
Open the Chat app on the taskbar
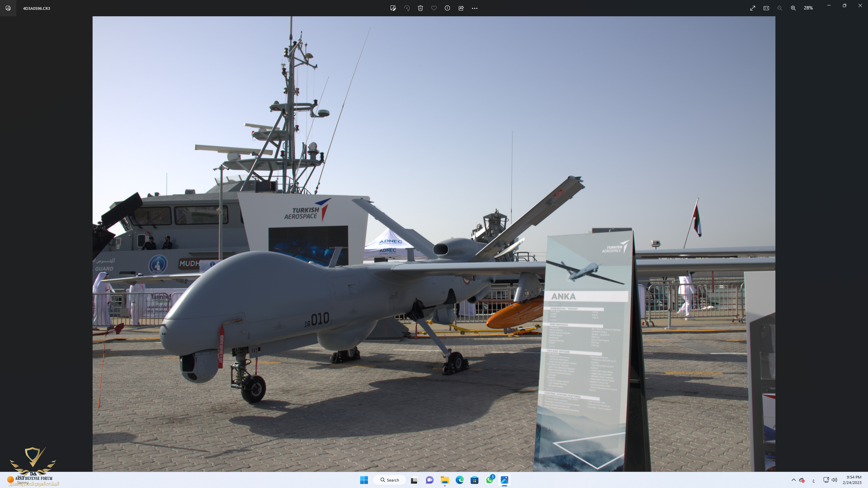tap(430, 480)
